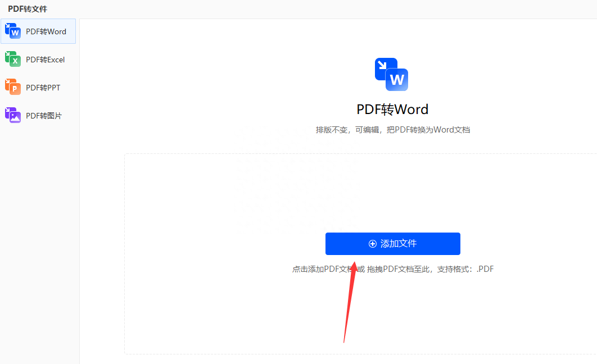The width and height of the screenshot is (597, 364).
Task: Click the PDF转Word heading text
Action: [392, 109]
